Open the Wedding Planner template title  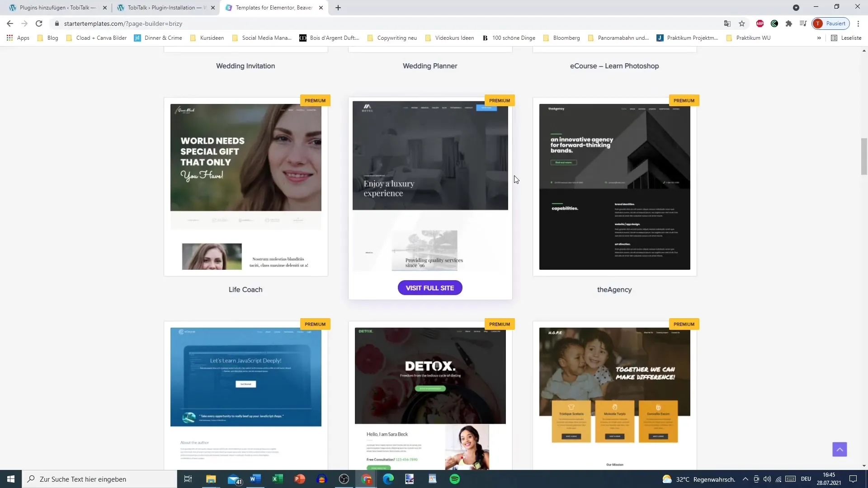430,66
